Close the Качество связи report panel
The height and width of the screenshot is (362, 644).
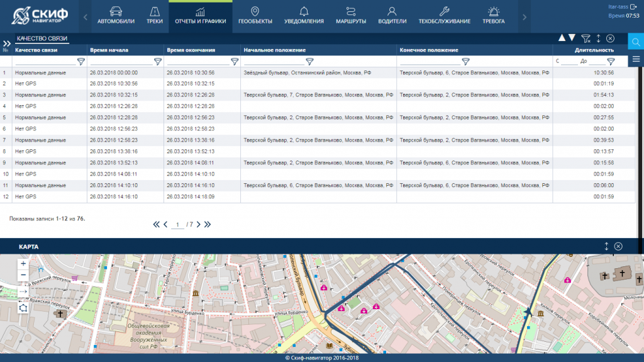point(610,38)
